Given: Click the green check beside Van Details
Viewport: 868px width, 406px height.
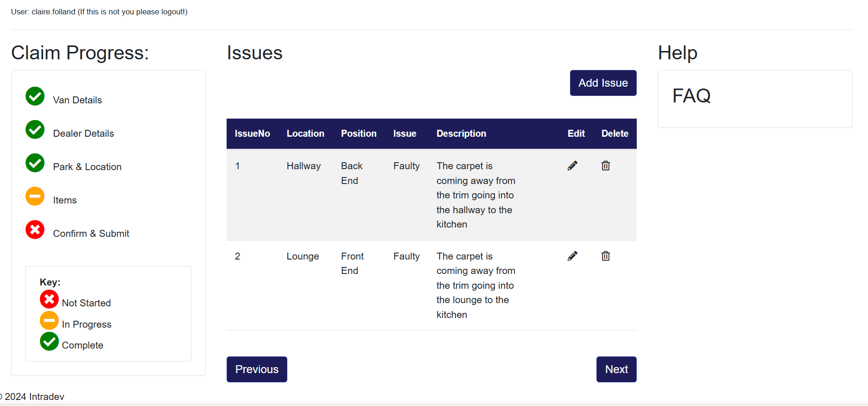Looking at the screenshot, I should coord(35,96).
